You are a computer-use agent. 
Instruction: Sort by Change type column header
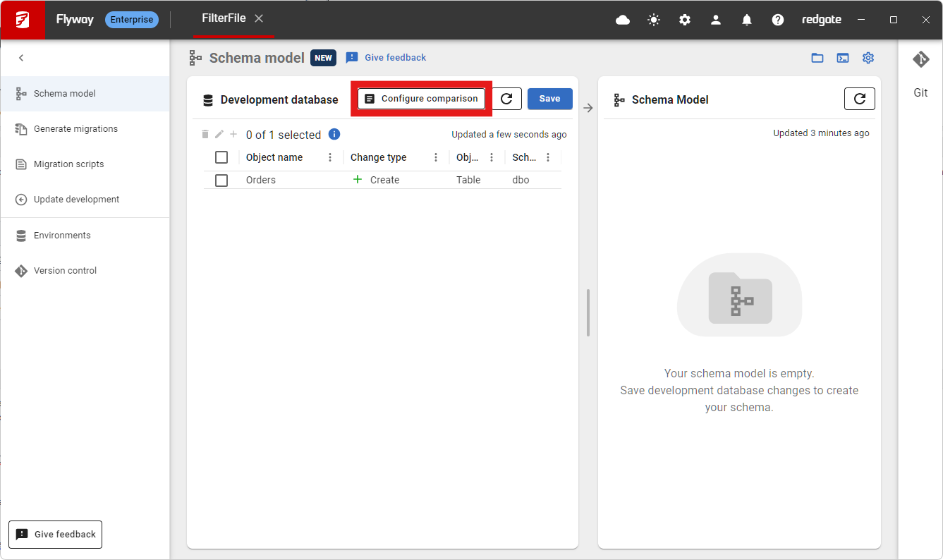click(x=379, y=157)
